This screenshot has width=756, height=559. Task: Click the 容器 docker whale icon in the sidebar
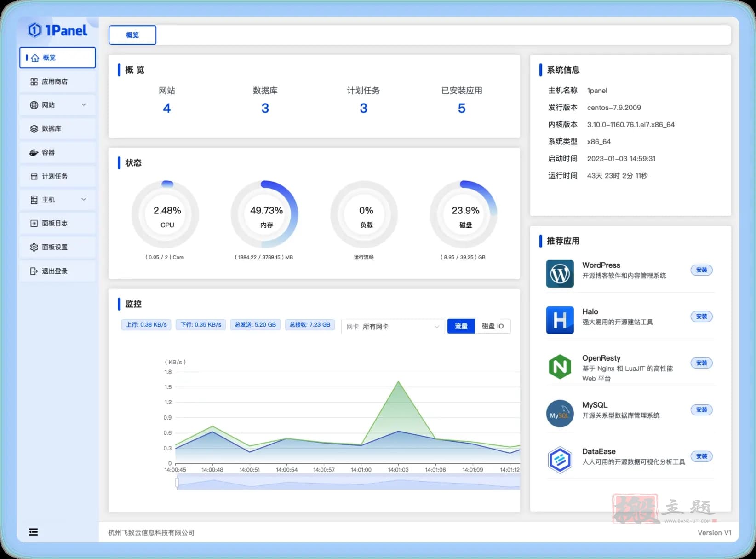(34, 152)
